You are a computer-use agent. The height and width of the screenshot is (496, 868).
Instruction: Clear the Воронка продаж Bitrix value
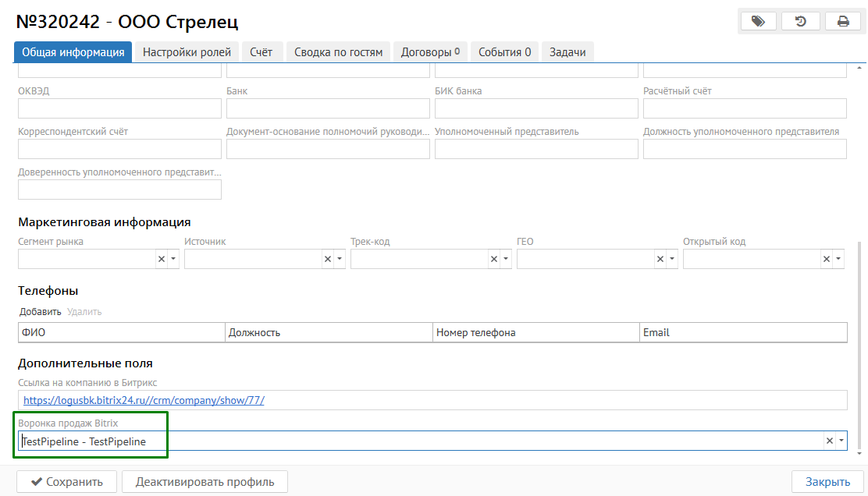pyautogui.click(x=829, y=441)
